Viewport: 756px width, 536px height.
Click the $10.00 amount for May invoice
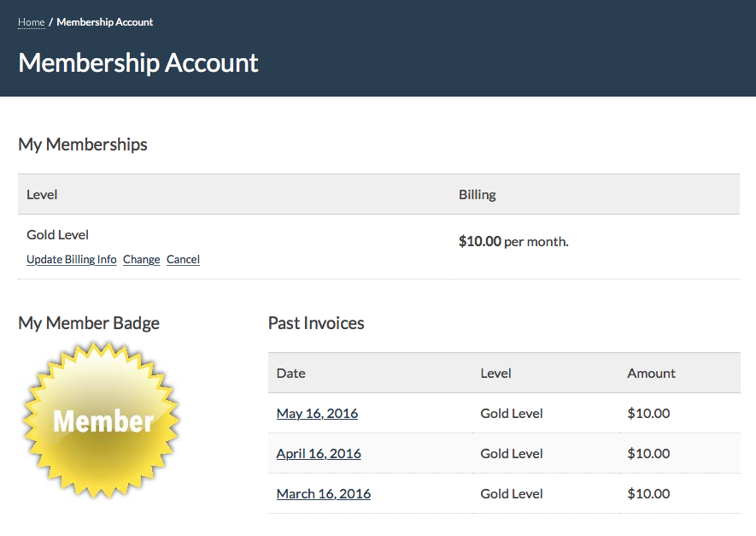point(648,414)
